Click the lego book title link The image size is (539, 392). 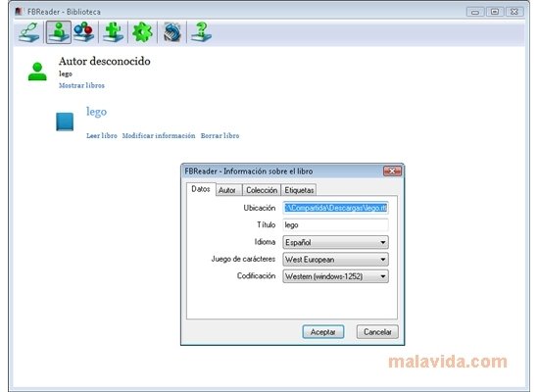(x=97, y=112)
